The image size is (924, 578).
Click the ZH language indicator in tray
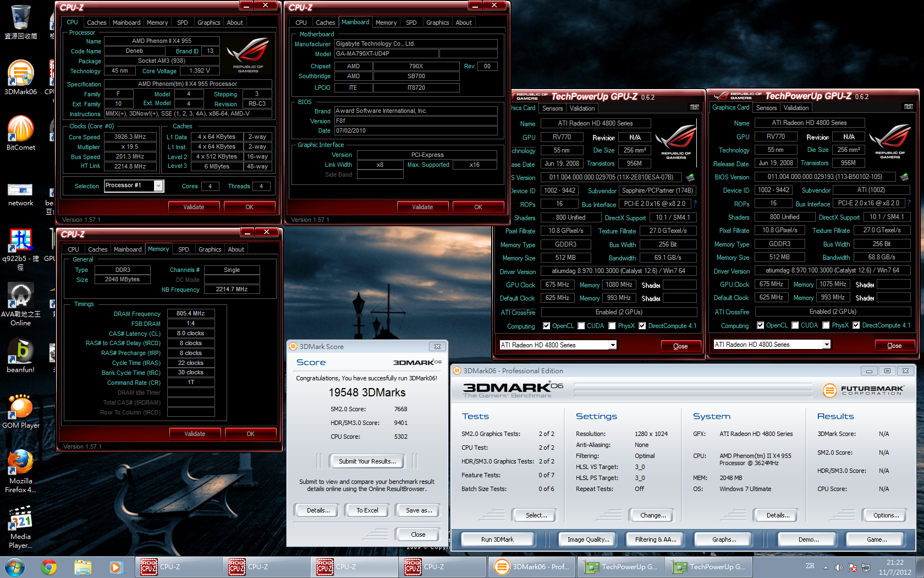click(x=810, y=565)
